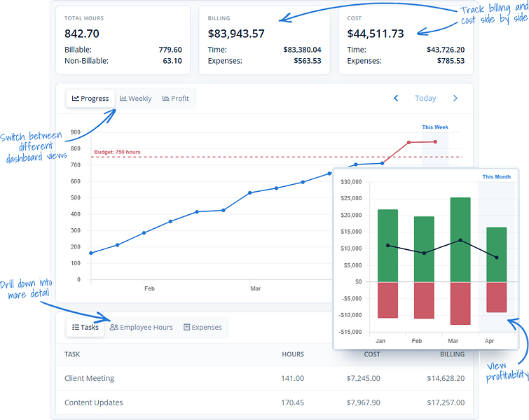Screen dimensions: 529x420
Task: Jump to Today in chart navigation
Action: coord(425,98)
